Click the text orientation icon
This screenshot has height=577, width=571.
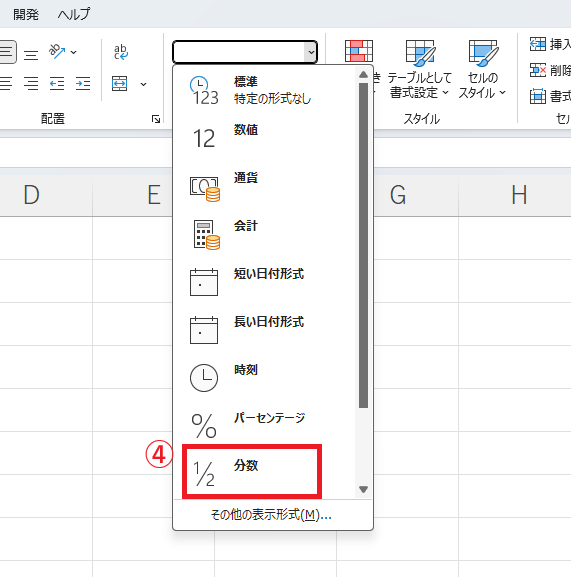coord(57,52)
